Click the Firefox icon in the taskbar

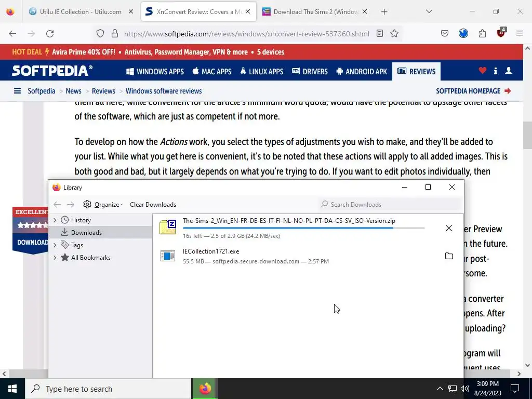[x=205, y=389]
